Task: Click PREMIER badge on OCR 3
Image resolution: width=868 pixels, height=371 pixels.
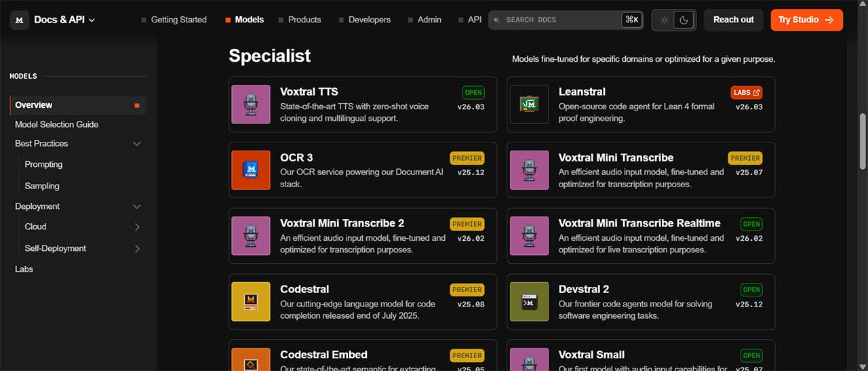Action: [x=467, y=158]
